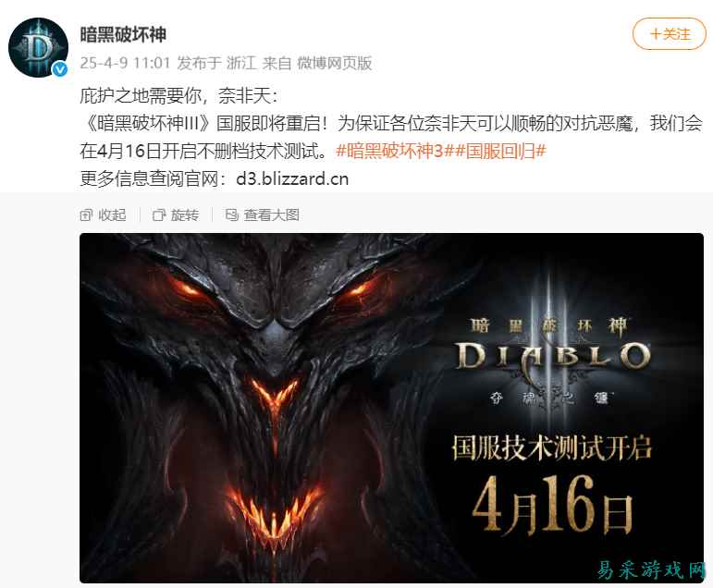Click the blue verified badge on avatar
Image resolution: width=713 pixels, height=588 pixels.
coord(59,69)
